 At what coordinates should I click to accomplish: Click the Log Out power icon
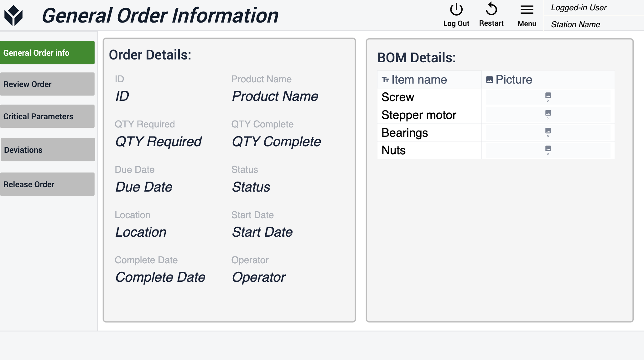[456, 9]
